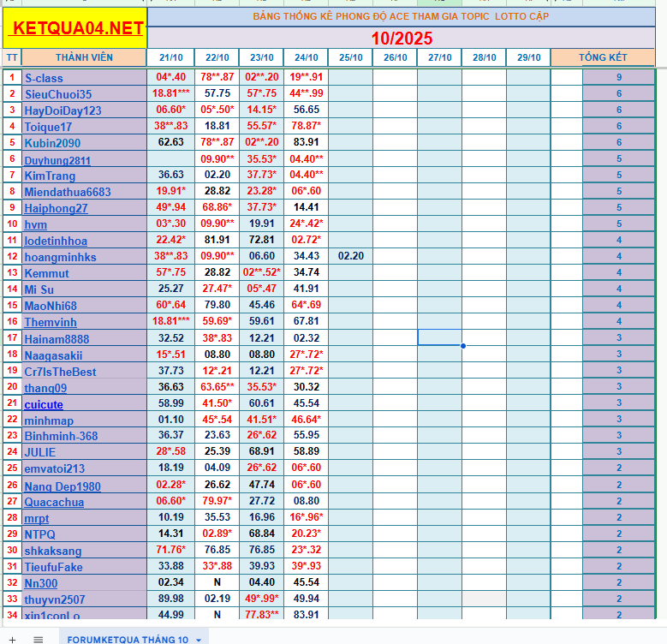
Task: Select the THÀNH VIÊN column header cell
Action: [x=84, y=57]
